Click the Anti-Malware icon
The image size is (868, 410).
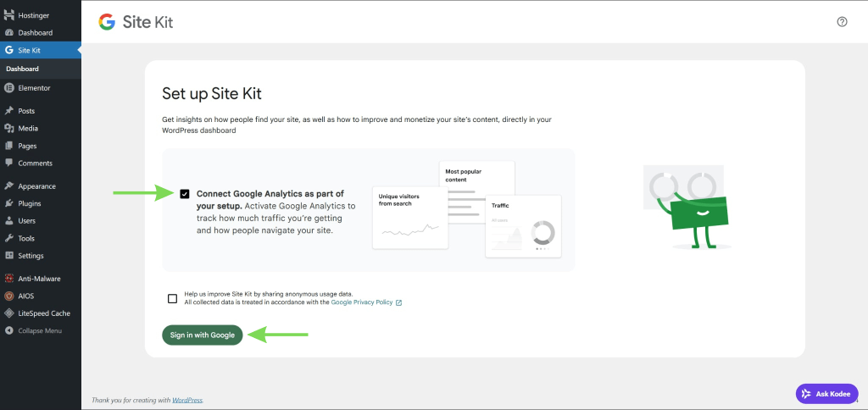pyautogui.click(x=8, y=279)
